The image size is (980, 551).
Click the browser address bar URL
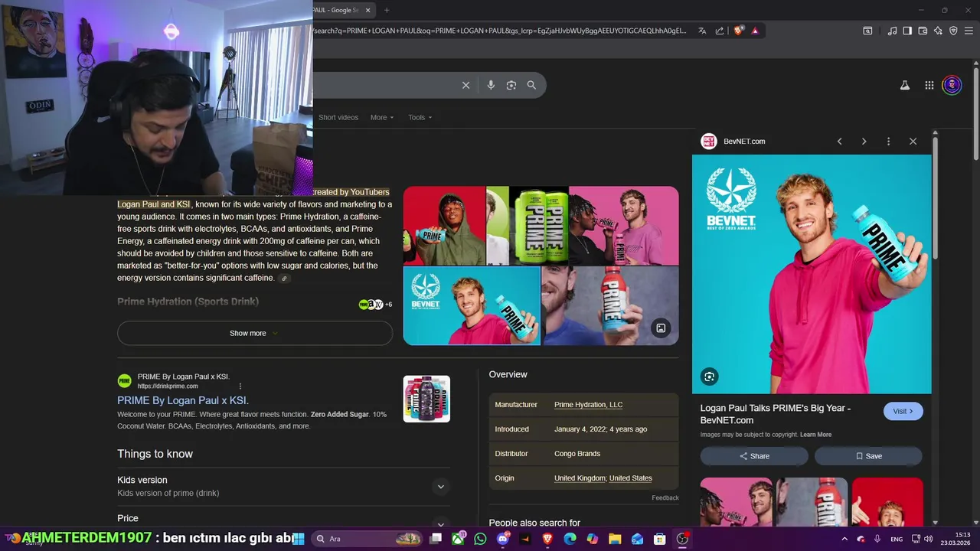click(x=499, y=31)
